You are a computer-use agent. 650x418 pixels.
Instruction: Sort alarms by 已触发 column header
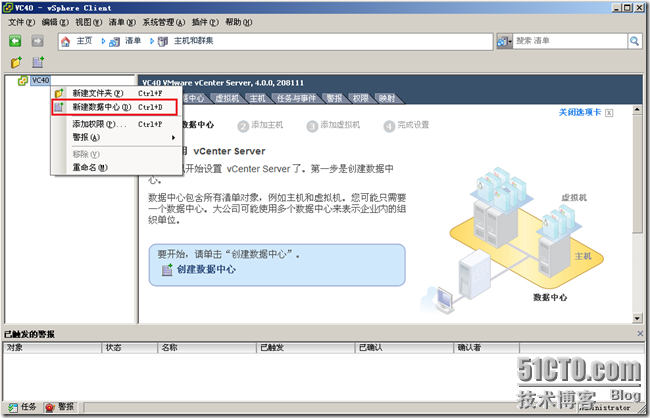click(x=306, y=348)
